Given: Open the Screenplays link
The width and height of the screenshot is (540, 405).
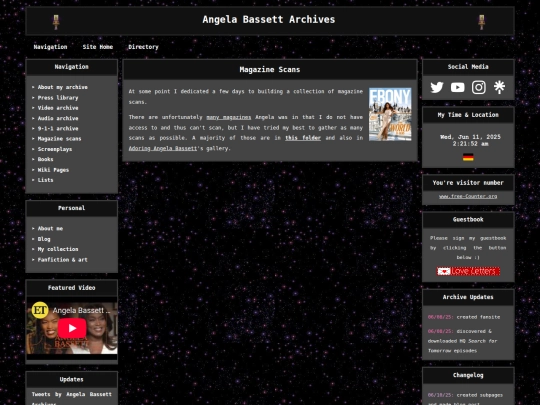Looking at the screenshot, I should [55, 149].
